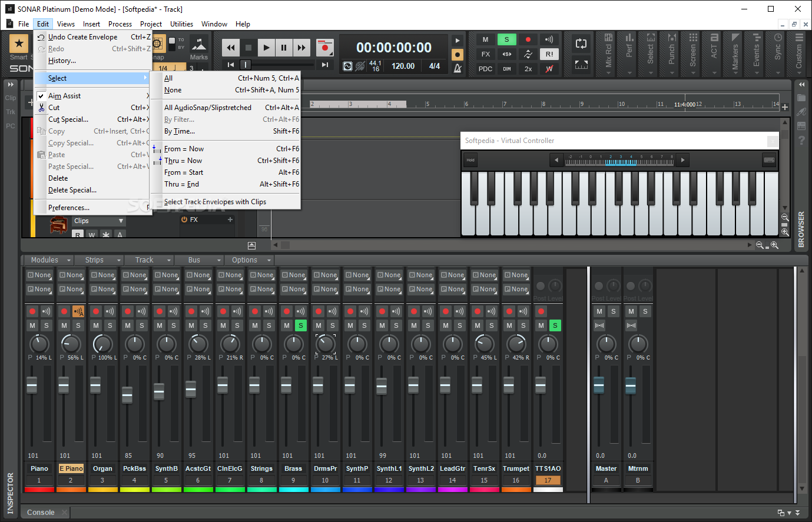The width and height of the screenshot is (812, 522).
Task: Open the Edit menu
Action: (x=43, y=24)
